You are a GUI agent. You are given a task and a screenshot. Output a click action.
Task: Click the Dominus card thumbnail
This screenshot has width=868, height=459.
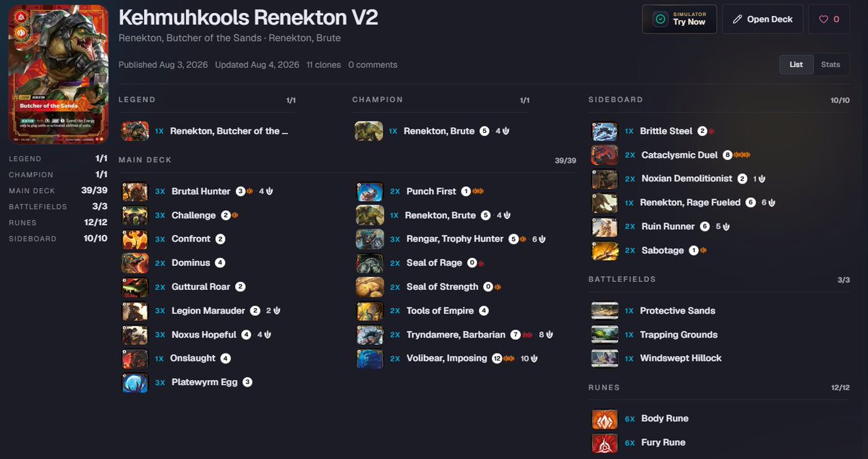click(x=135, y=263)
